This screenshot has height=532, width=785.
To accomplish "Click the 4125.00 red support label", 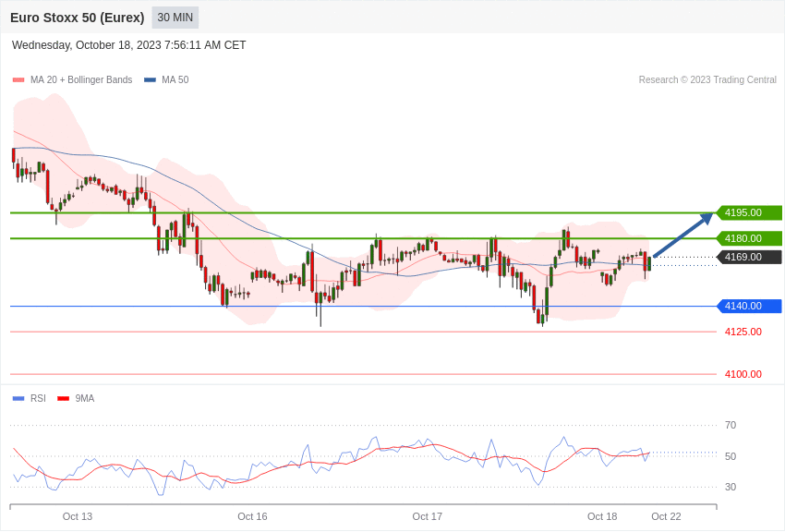I will point(743,332).
